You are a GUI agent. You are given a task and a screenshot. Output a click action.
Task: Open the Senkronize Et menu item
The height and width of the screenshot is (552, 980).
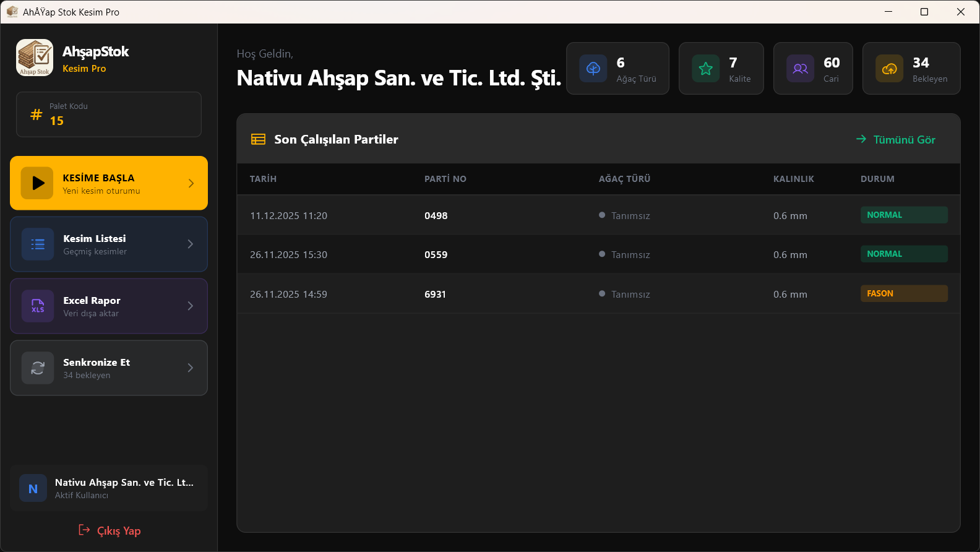[x=109, y=368]
